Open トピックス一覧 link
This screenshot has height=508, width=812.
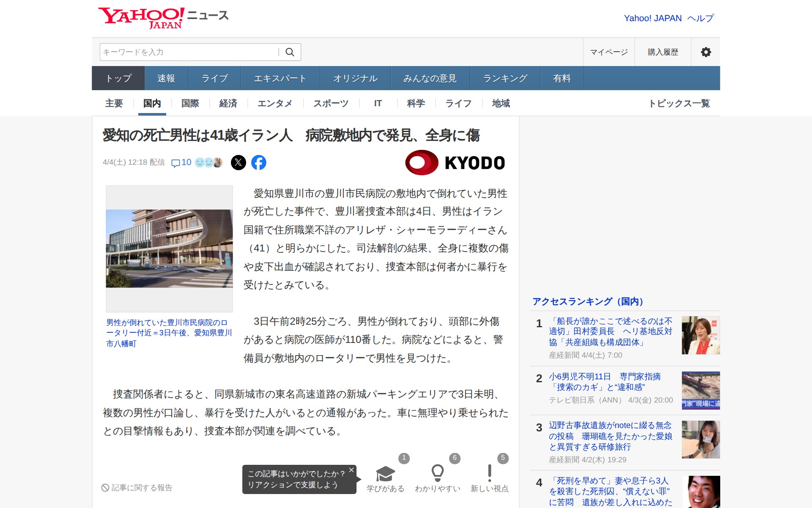[x=679, y=103]
